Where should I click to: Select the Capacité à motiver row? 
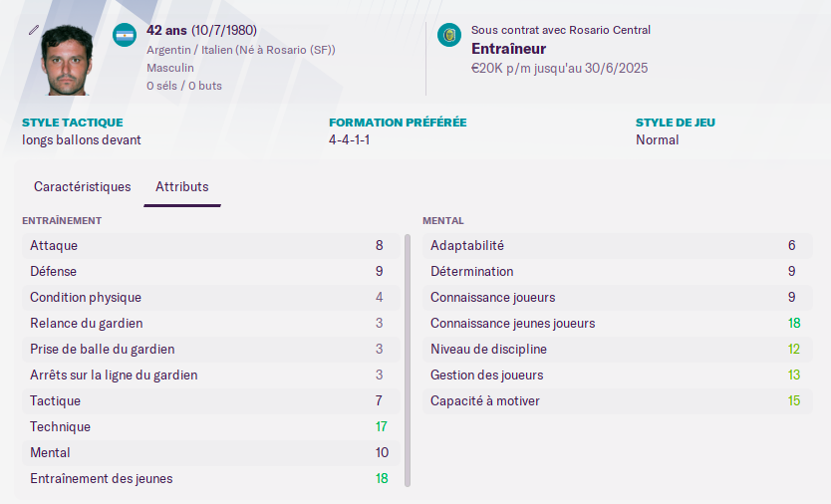click(618, 401)
